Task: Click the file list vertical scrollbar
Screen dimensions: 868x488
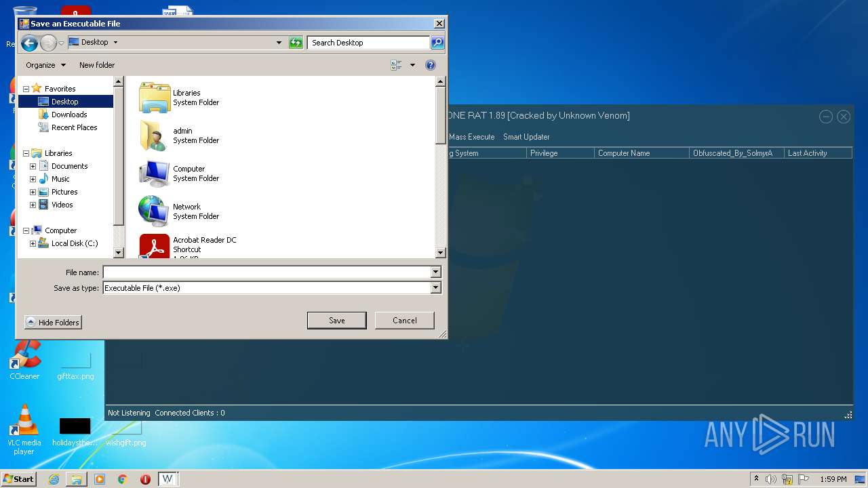Action: click(x=440, y=167)
